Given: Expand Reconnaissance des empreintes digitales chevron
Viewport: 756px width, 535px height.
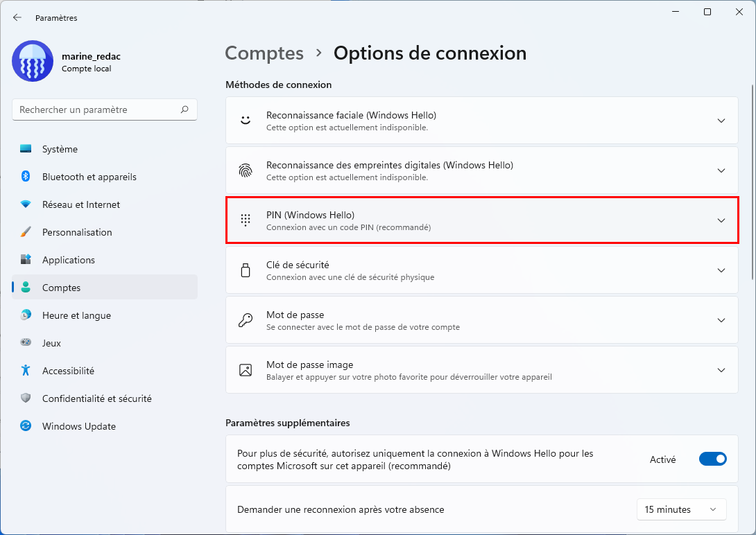Looking at the screenshot, I should pos(721,170).
